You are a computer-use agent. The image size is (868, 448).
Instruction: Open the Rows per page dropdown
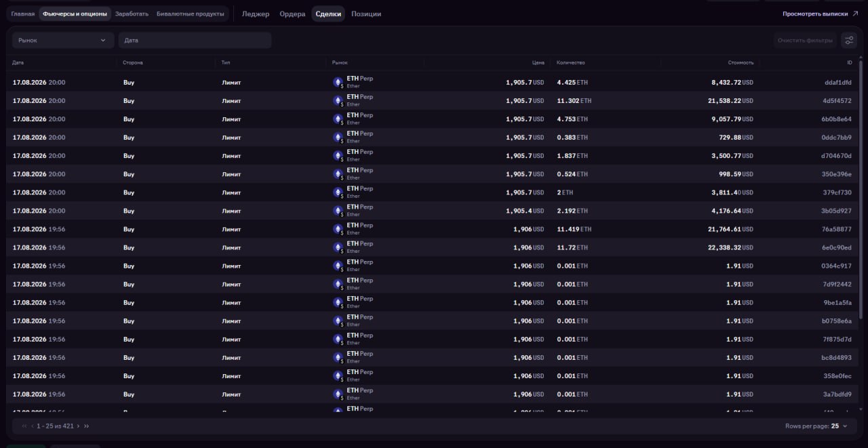click(840, 426)
